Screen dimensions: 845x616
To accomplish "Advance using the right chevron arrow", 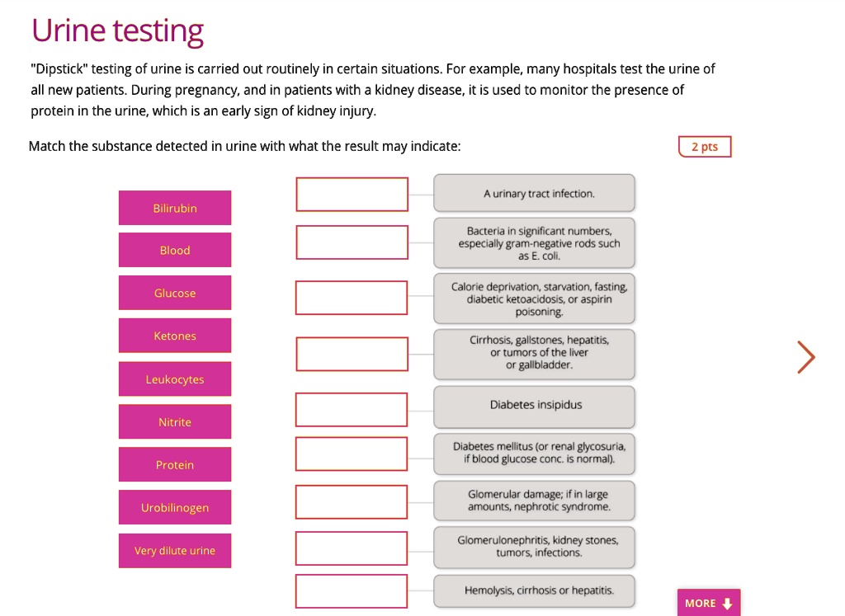I will click(x=805, y=357).
